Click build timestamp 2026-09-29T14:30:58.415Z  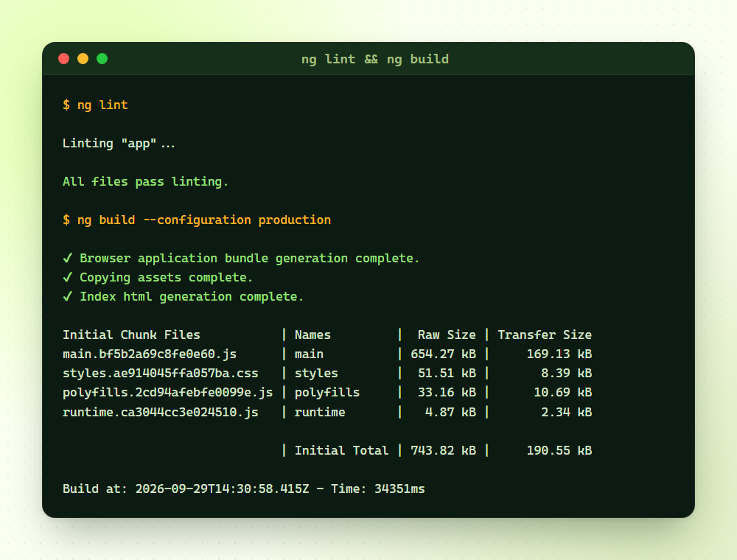click(223, 489)
